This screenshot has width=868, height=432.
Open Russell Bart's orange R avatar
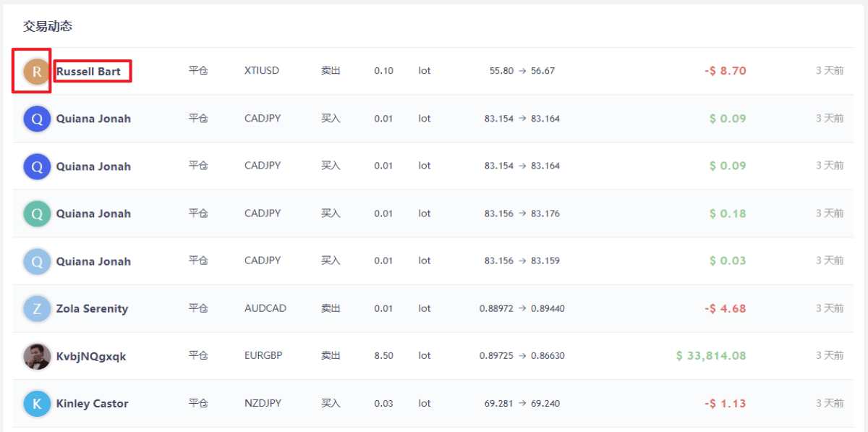point(37,72)
